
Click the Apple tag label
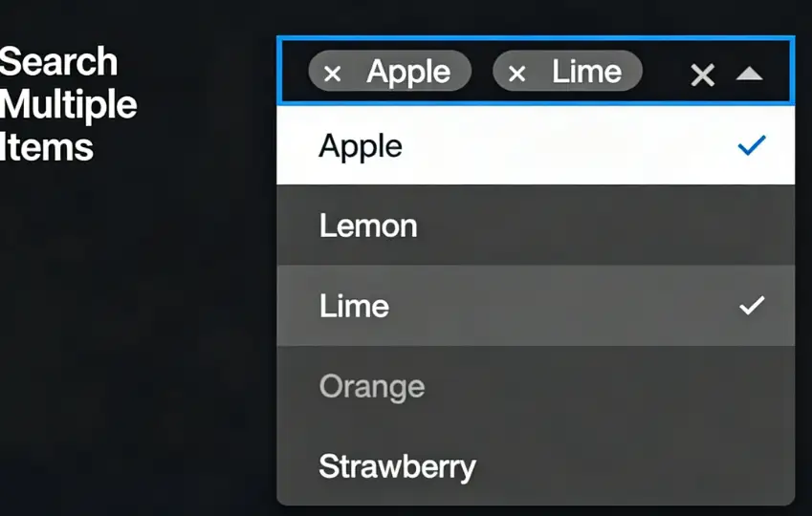coord(408,72)
